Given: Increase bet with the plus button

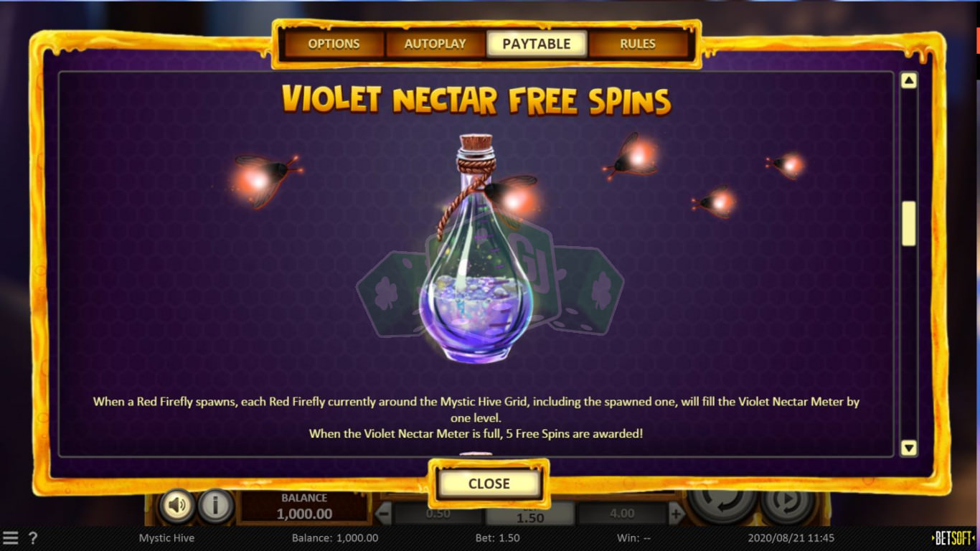Looking at the screenshot, I should click(x=677, y=513).
